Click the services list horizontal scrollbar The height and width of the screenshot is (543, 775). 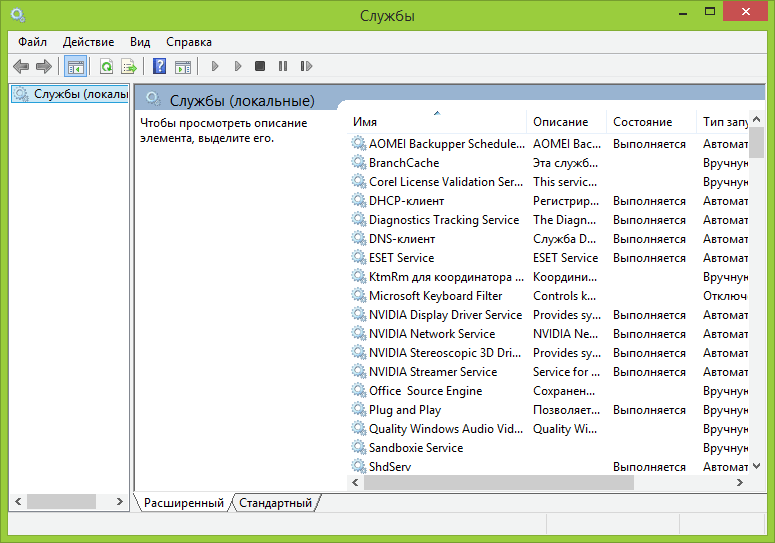click(x=498, y=483)
